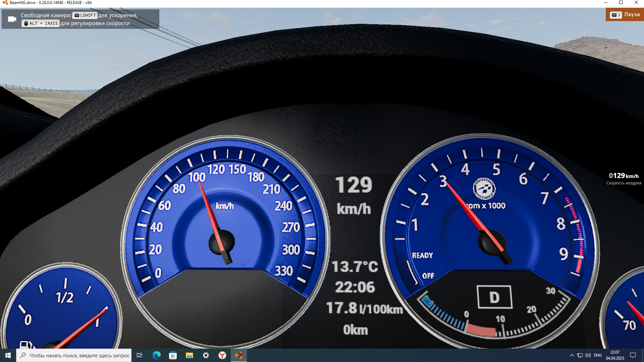Click the 70 mark on temperature gauge
644x362 pixels.
629,325
